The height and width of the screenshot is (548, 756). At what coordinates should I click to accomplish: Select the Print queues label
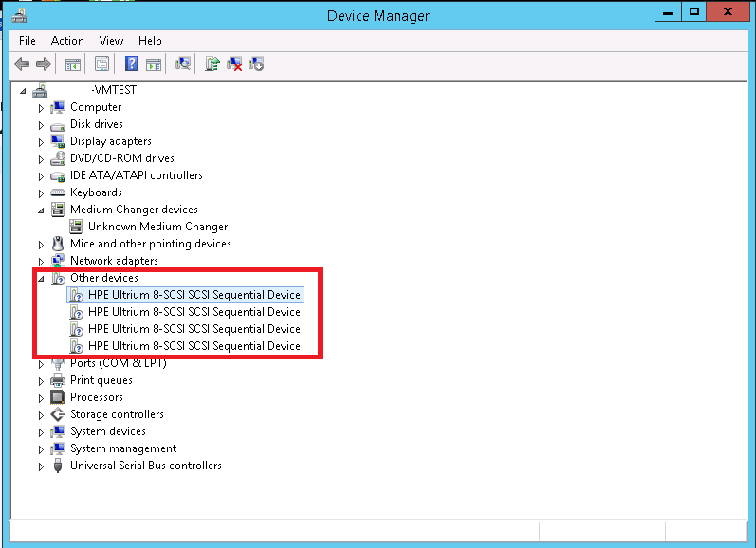tap(101, 380)
